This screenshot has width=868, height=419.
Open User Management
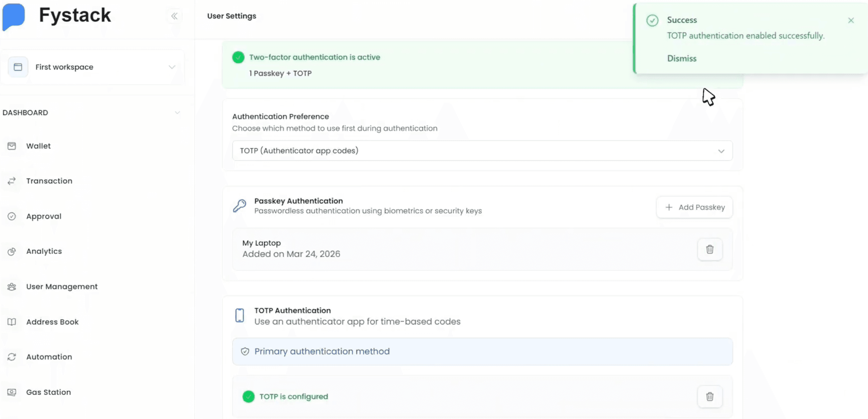[x=62, y=287]
